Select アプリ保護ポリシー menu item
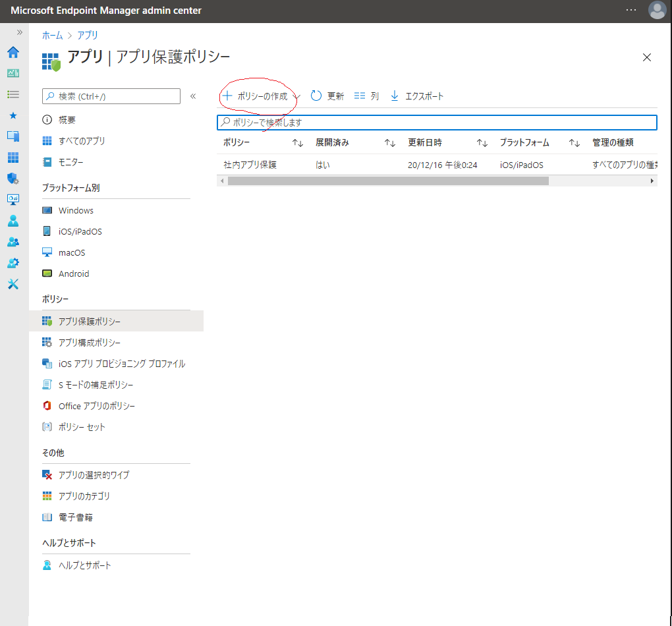 pyautogui.click(x=116, y=321)
